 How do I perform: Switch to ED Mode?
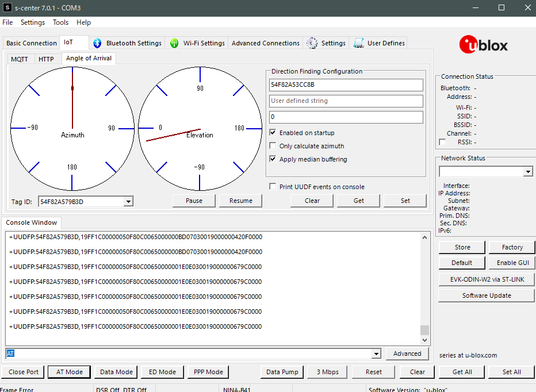pyautogui.click(x=162, y=372)
